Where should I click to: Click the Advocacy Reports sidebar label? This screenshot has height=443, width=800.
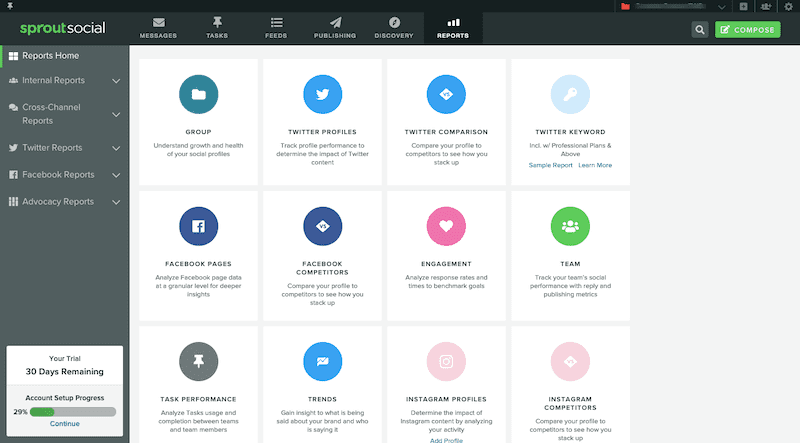[58, 202]
